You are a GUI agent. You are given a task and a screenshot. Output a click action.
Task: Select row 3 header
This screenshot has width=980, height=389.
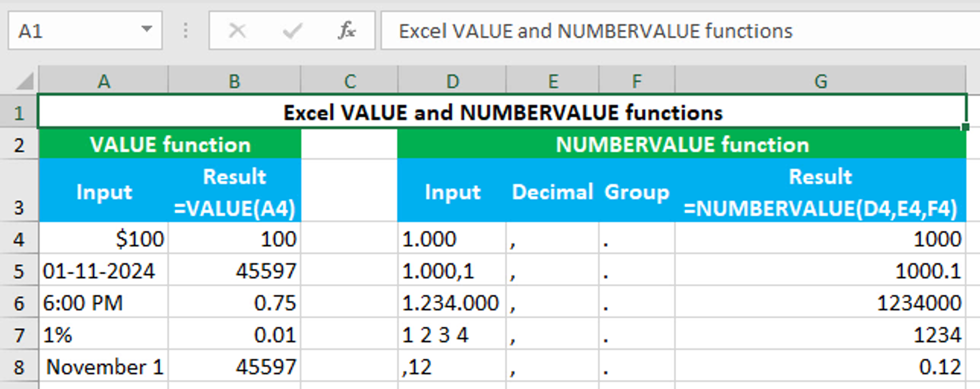(19, 190)
